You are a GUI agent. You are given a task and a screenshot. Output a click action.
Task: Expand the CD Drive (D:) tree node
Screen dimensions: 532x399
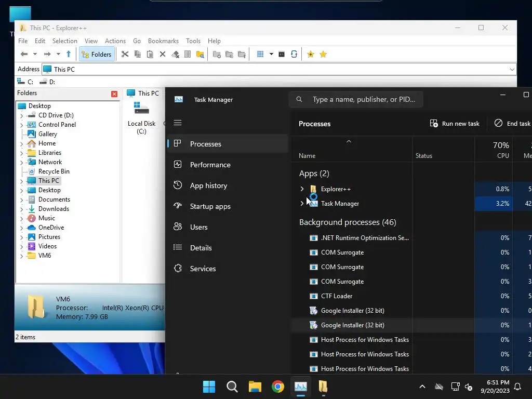point(22,116)
